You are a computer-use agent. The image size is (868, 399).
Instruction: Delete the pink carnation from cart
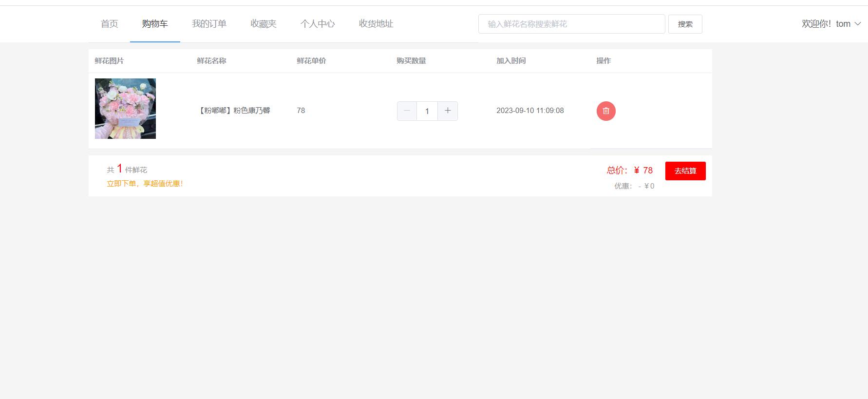point(606,111)
